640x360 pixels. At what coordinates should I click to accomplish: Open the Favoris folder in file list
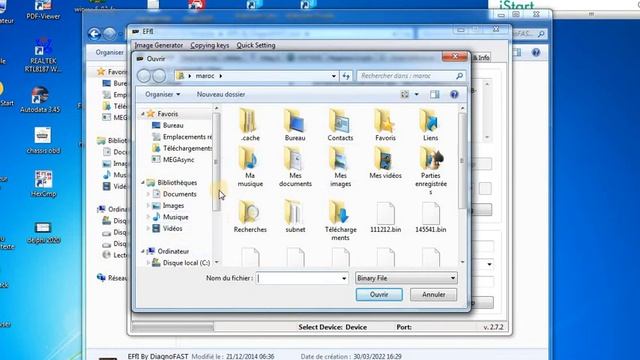tap(385, 125)
